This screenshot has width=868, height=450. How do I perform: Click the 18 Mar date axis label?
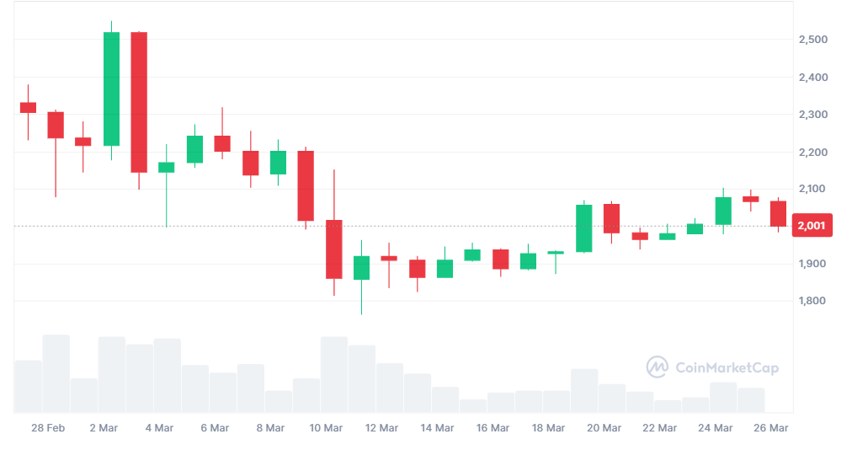tap(548, 428)
